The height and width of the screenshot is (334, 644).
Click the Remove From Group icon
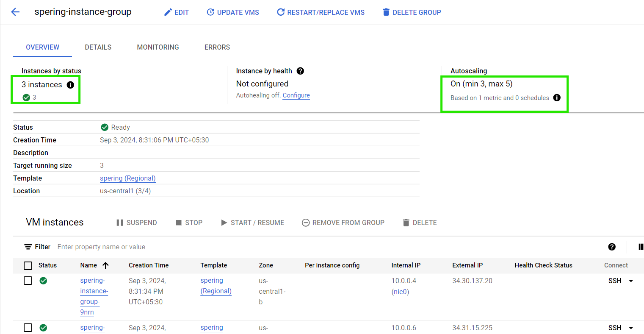click(305, 222)
